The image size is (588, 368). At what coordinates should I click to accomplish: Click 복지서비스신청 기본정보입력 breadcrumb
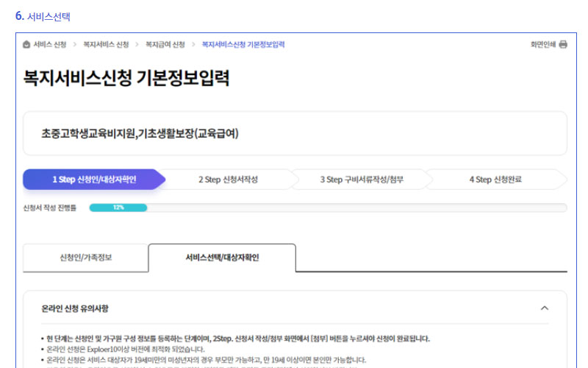tap(243, 45)
